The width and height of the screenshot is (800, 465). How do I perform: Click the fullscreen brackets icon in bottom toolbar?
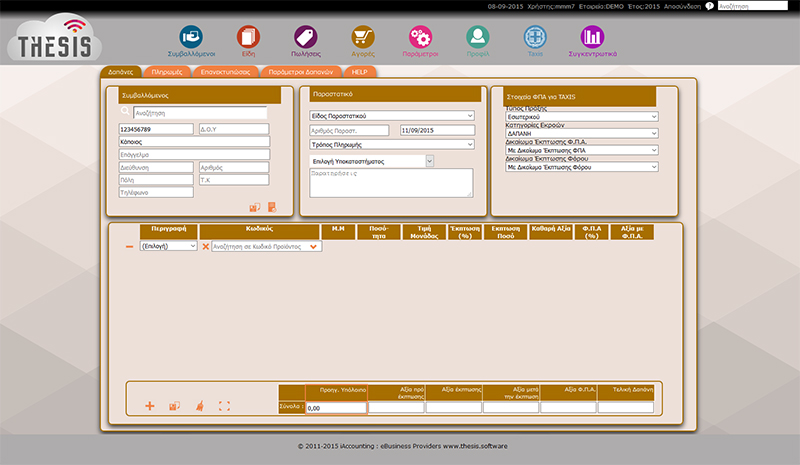coord(224,406)
